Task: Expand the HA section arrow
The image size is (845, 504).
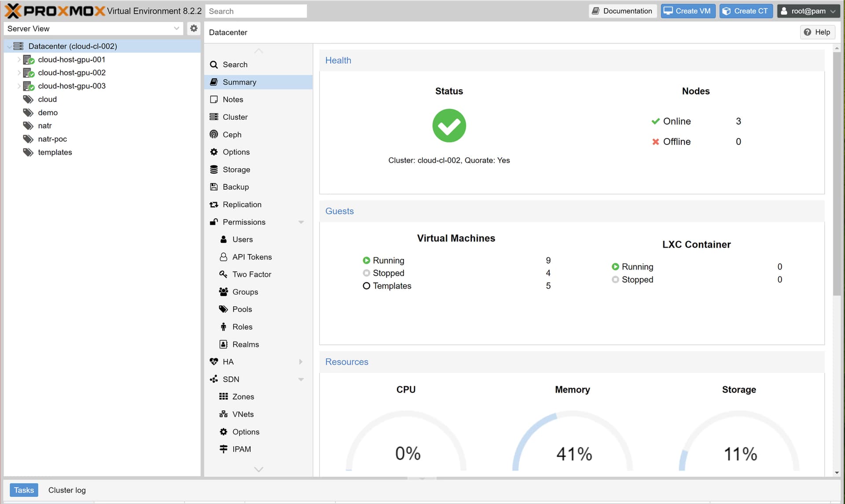Action: (x=301, y=361)
